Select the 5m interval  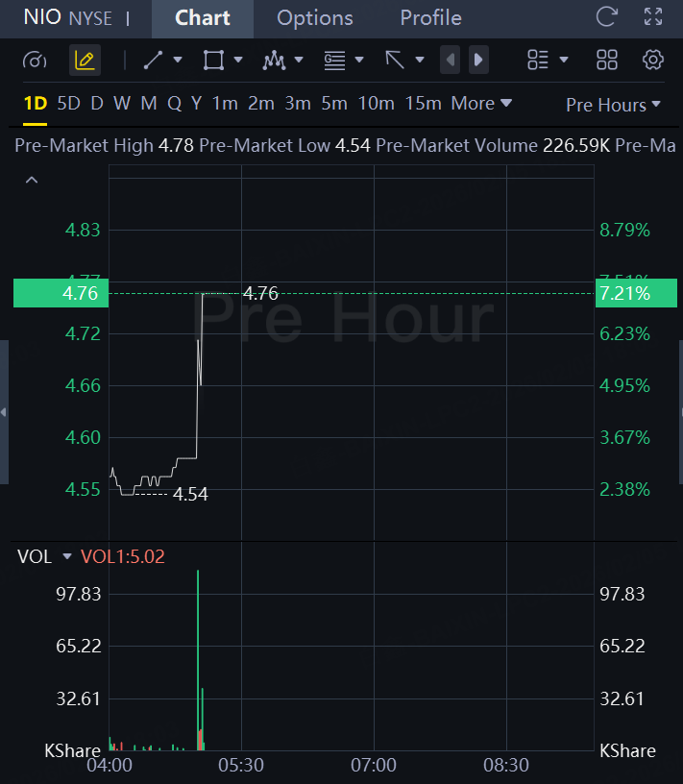[x=334, y=104]
